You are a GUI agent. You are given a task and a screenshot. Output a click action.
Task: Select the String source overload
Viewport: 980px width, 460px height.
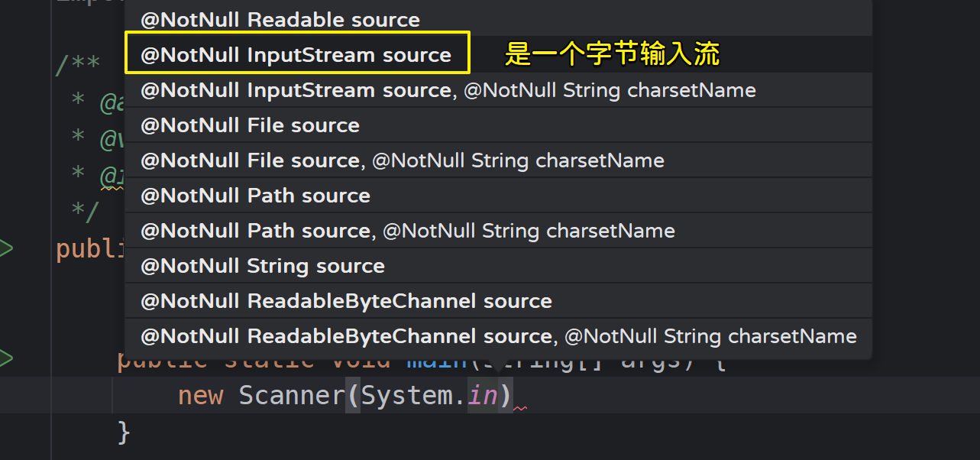pyautogui.click(x=263, y=266)
